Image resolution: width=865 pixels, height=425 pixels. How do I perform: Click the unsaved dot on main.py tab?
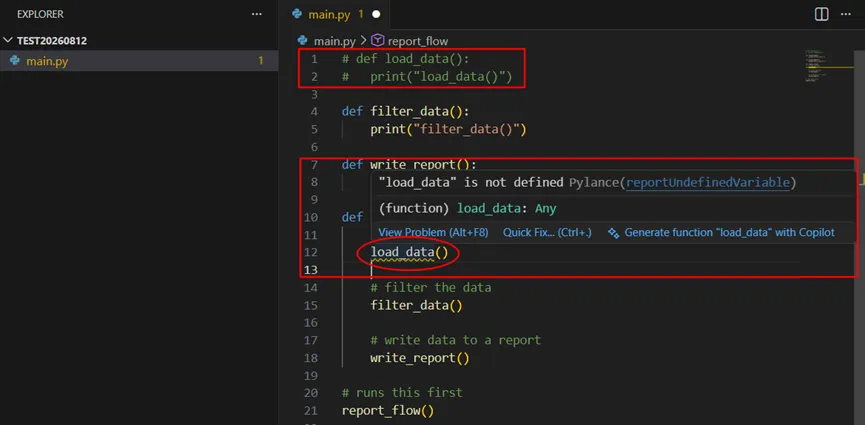tap(376, 14)
